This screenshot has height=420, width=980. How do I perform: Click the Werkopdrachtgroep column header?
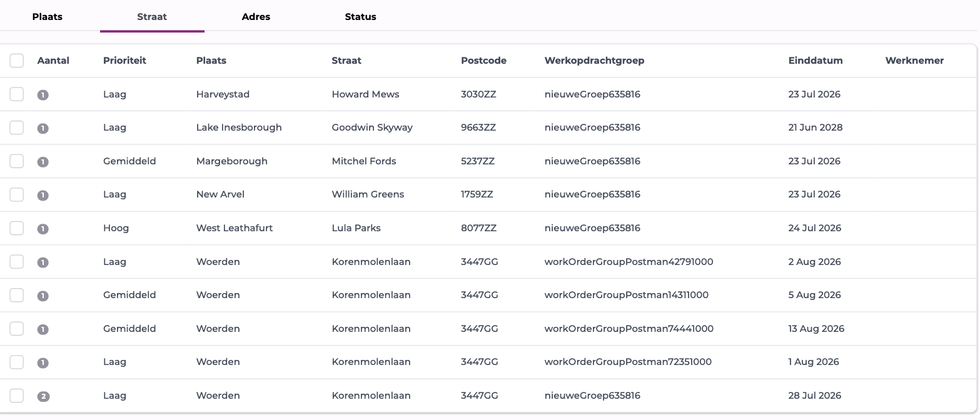(594, 61)
